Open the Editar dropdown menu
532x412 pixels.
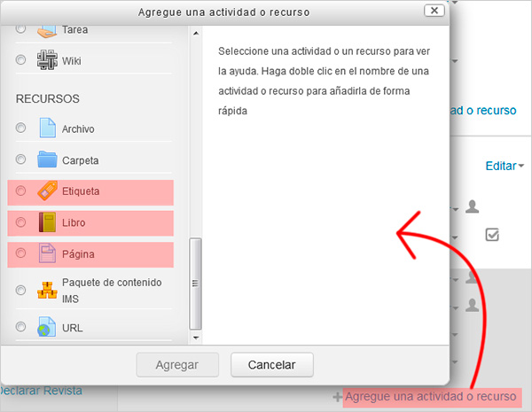coord(505,166)
